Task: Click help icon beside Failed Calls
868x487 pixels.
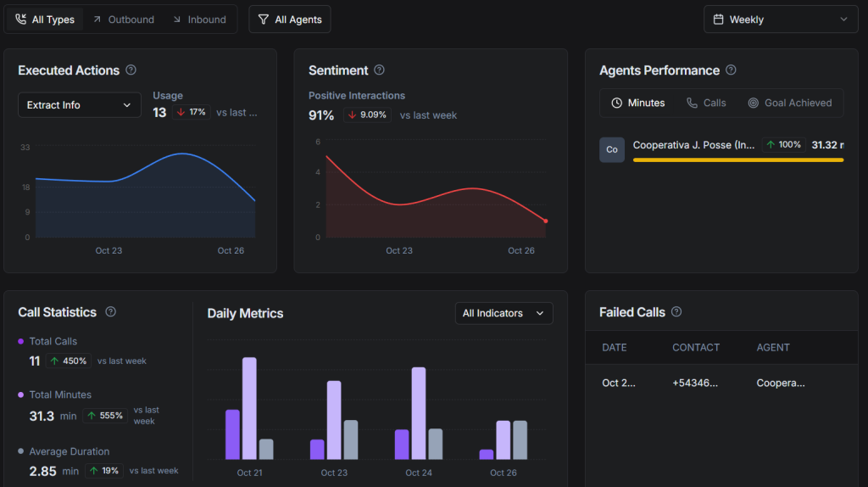Action: (676, 312)
